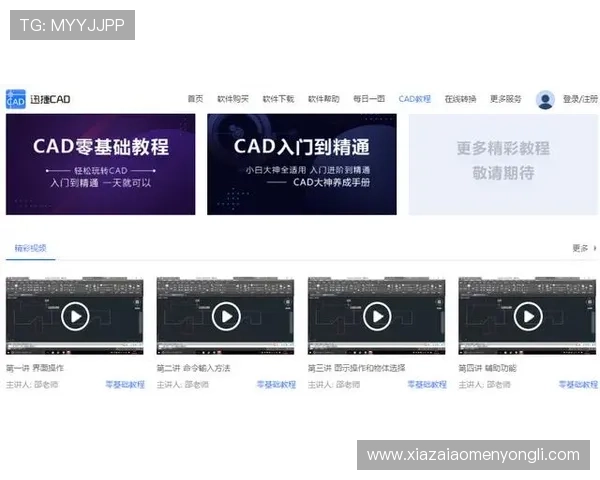
Task: Open the 第三讲 图示操作和物体选择 title
Action: 357,368
